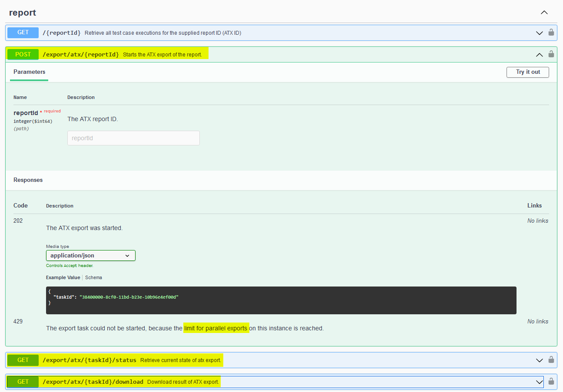The image size is (563, 392).
Task: Expand the download endpoint chevron
Action: pyautogui.click(x=539, y=382)
